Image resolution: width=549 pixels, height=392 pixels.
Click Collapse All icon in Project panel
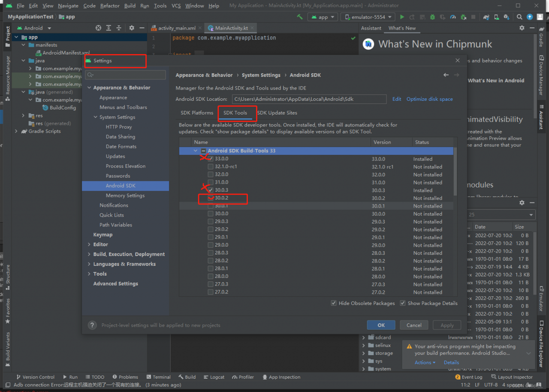tap(119, 28)
